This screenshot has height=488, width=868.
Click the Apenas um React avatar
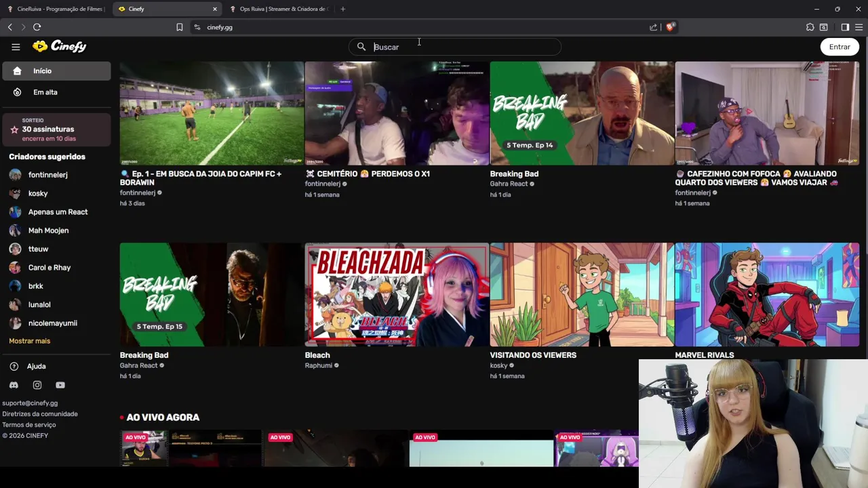tap(15, 211)
